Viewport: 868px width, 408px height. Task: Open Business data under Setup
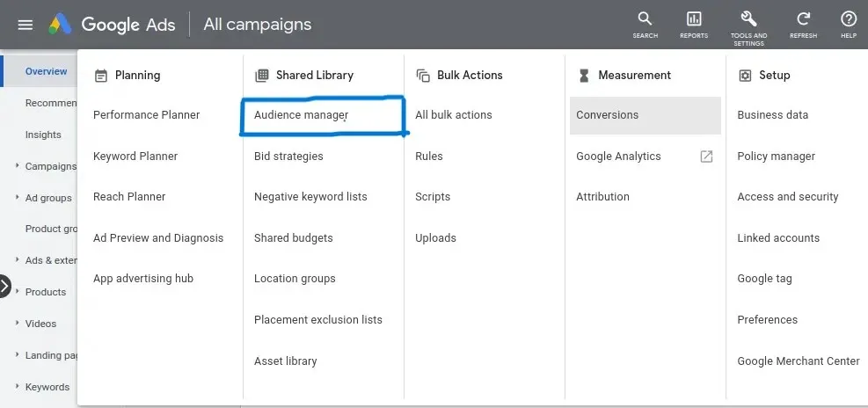tap(772, 115)
